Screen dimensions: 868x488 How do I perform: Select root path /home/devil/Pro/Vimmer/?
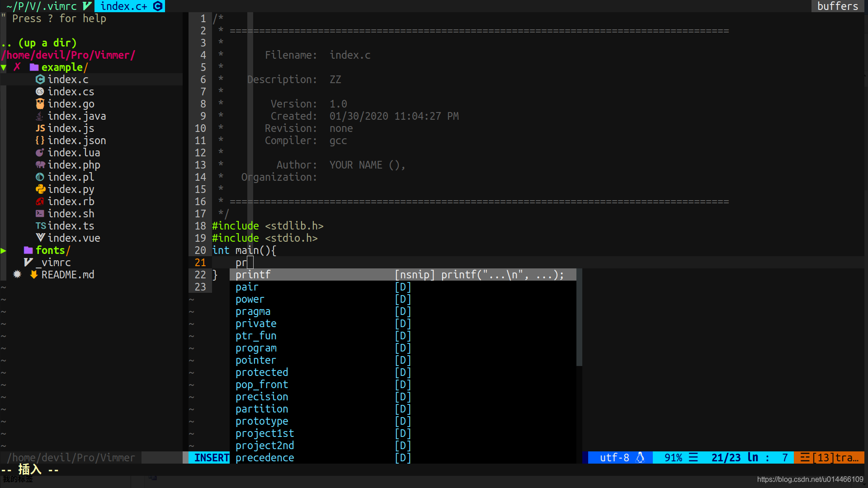(68, 55)
